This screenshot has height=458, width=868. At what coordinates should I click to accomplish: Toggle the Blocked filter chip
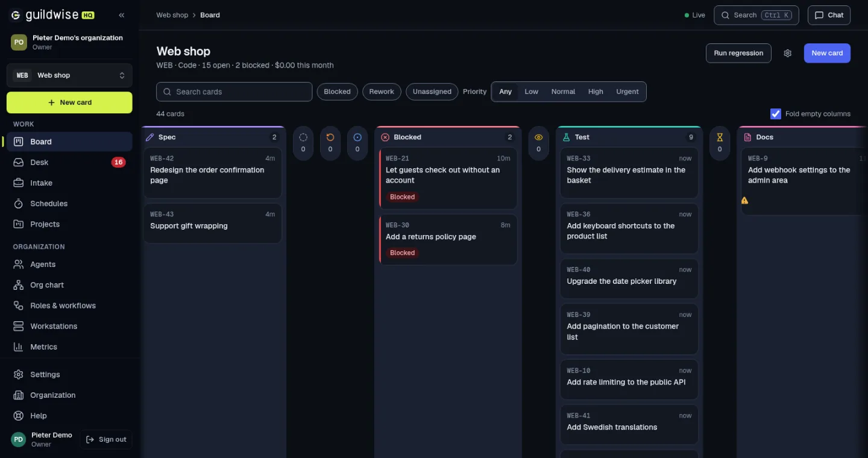coord(337,92)
